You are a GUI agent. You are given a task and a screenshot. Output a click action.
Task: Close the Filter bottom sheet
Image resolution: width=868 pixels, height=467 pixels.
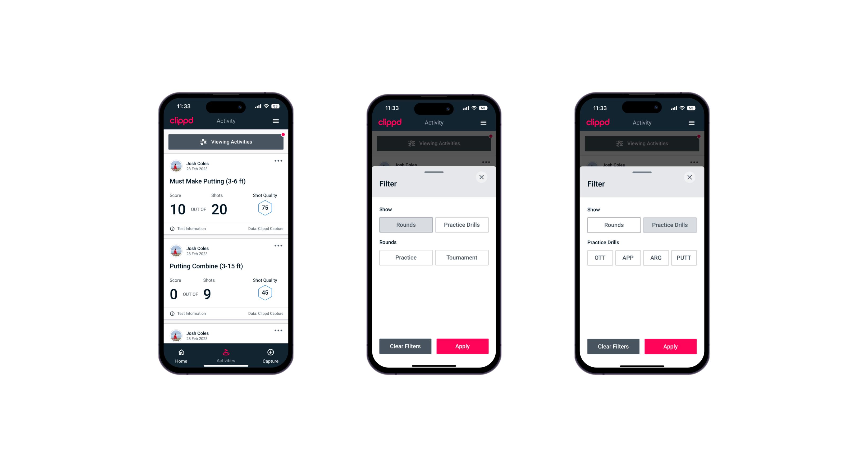tap(483, 177)
